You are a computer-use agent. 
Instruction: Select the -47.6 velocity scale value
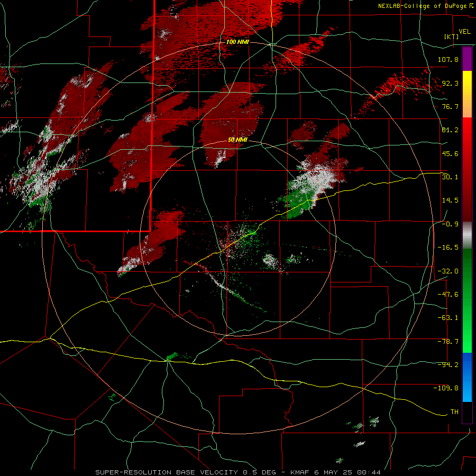tap(448, 295)
